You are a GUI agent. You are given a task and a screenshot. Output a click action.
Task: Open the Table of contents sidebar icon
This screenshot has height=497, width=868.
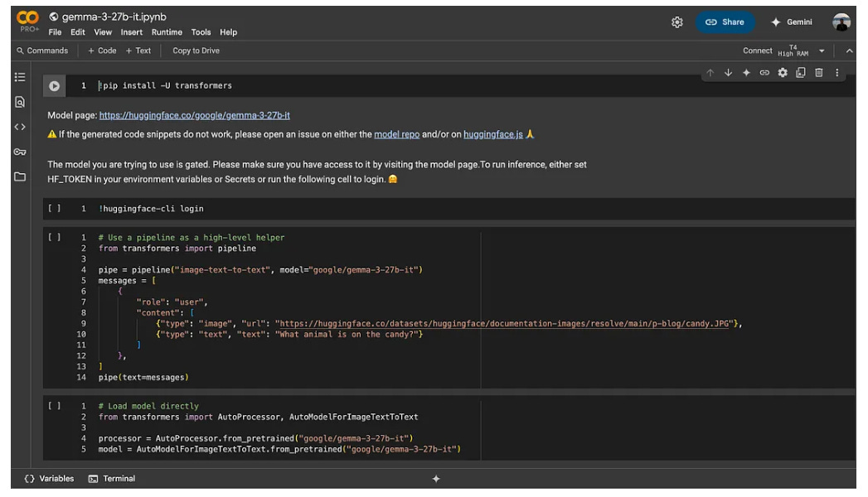pos(20,77)
